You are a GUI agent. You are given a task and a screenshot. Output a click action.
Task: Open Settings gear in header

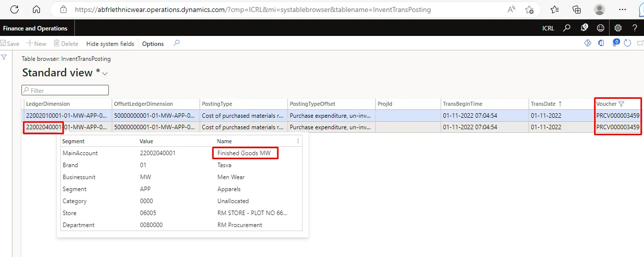coord(618,28)
